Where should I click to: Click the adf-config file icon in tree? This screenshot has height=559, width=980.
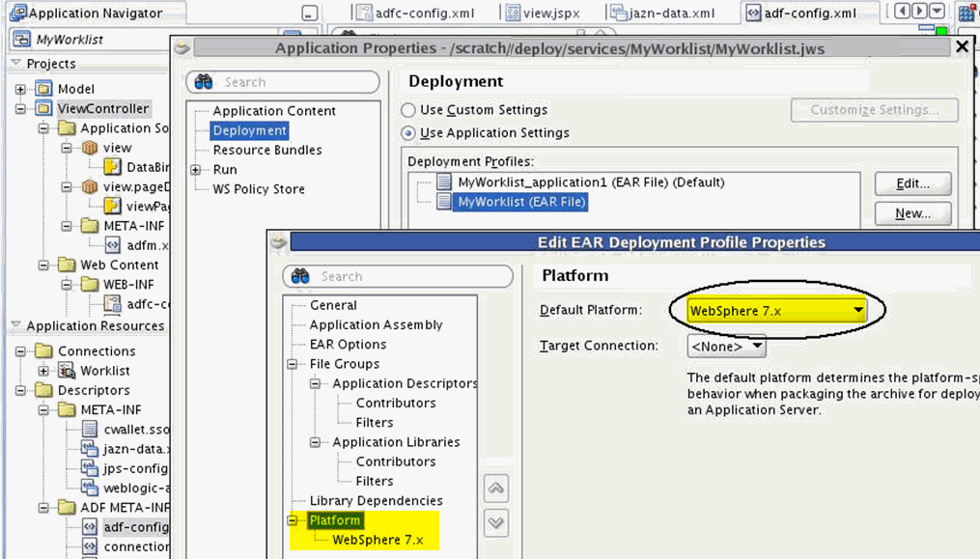pyautogui.click(x=90, y=526)
